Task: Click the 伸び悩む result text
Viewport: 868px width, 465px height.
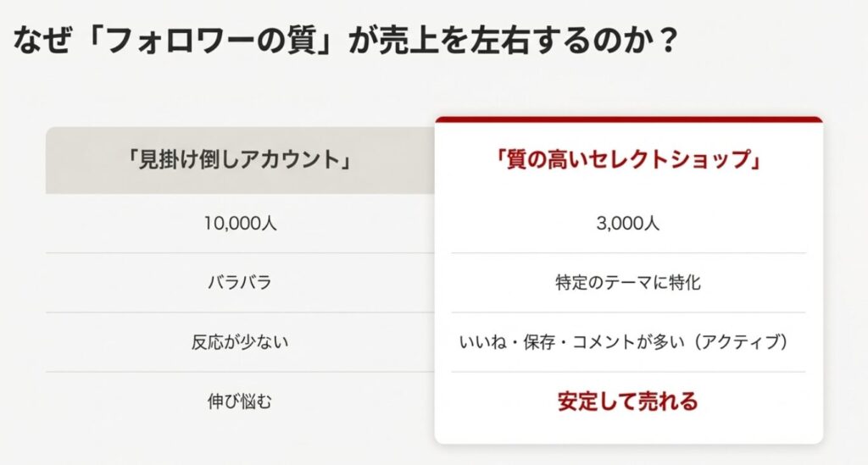Action: tap(240, 401)
